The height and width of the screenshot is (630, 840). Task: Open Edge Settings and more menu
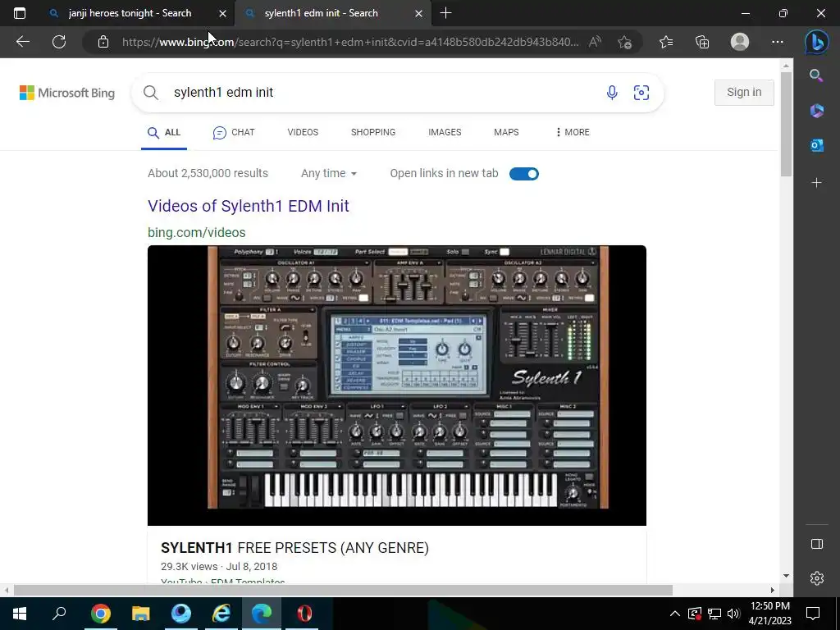[778, 42]
